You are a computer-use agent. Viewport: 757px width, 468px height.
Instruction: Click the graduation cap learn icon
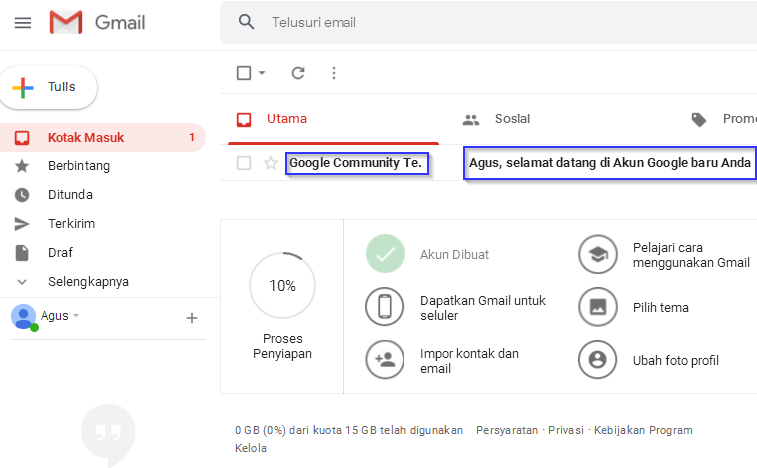[598, 254]
